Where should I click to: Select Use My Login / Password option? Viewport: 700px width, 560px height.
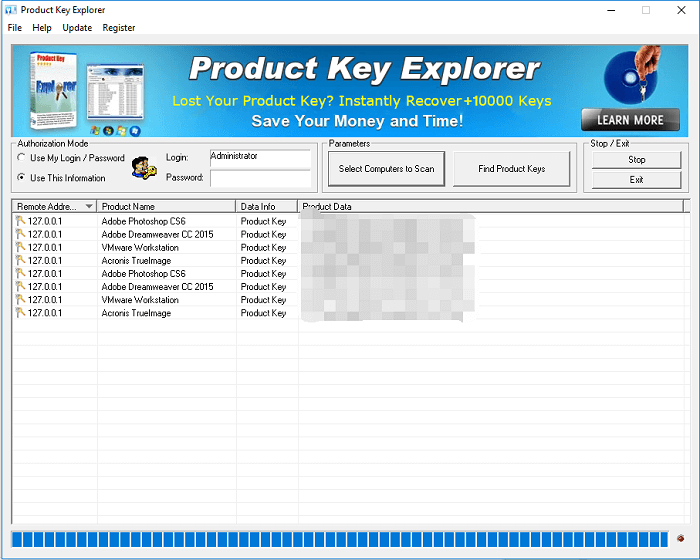tap(22, 158)
